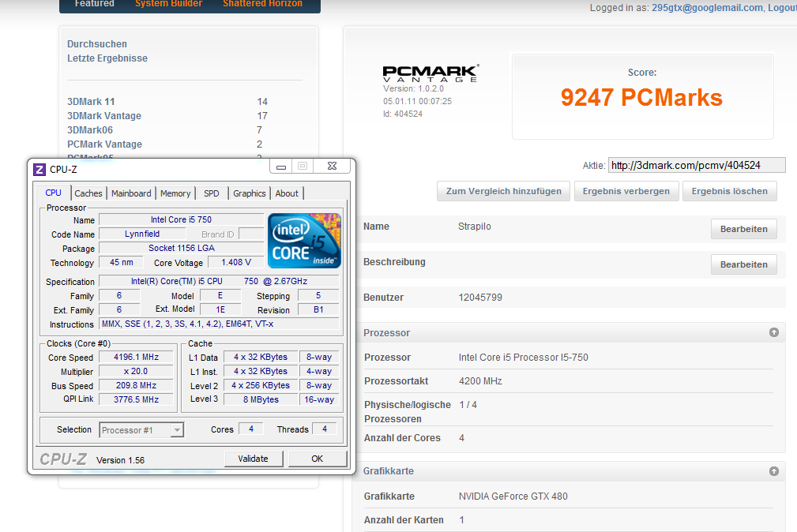Screen dimensions: 797x532
Task: Click the Core Speed value 4196.1 MHz
Action: [x=136, y=358]
